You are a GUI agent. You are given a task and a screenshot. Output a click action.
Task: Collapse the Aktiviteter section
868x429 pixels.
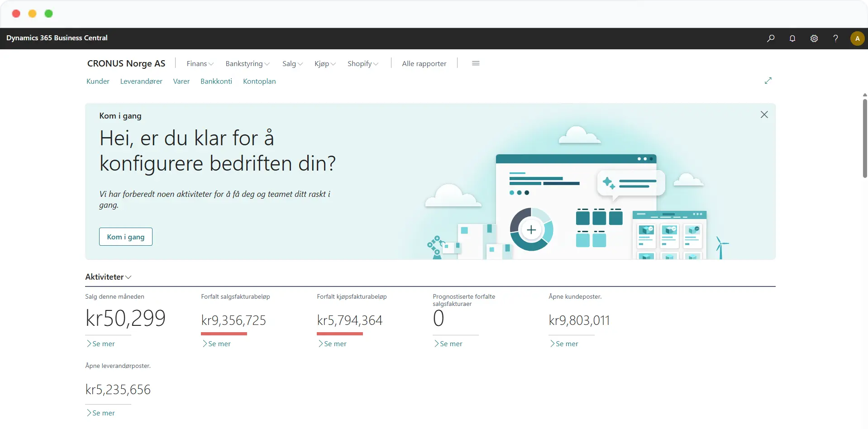click(109, 277)
